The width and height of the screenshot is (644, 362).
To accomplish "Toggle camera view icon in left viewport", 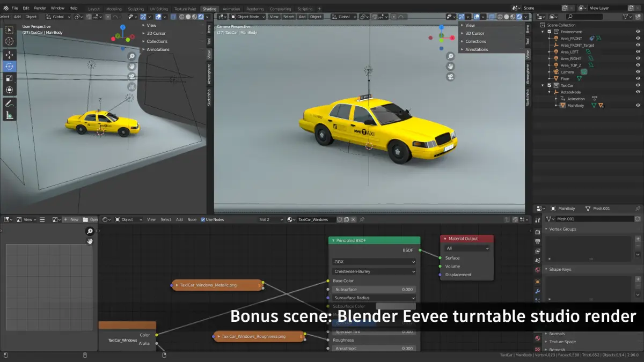I will (131, 77).
